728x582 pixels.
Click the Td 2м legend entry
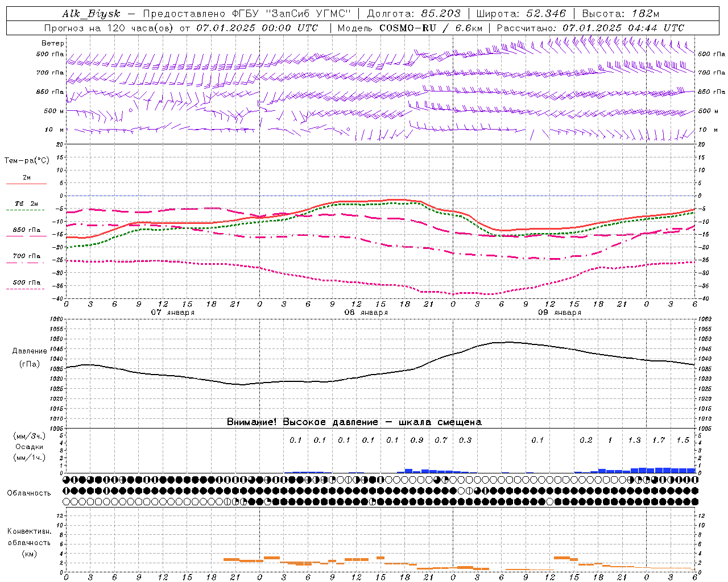(27, 203)
